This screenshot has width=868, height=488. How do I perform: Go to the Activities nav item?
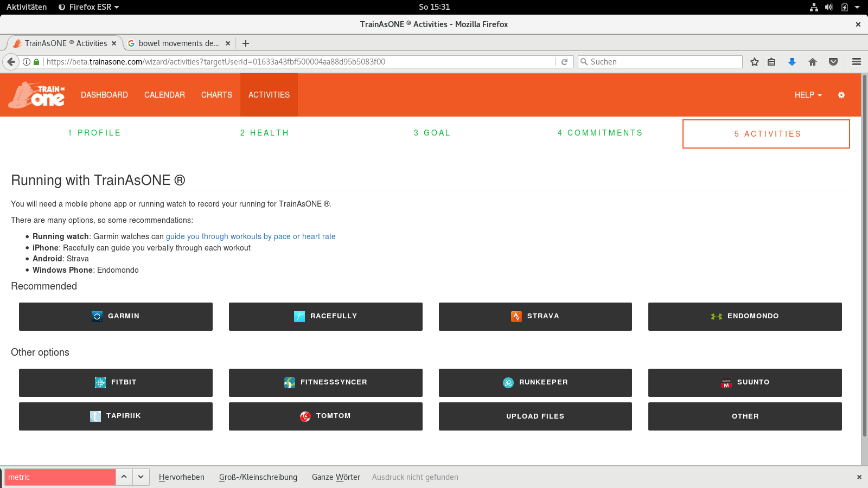pyautogui.click(x=269, y=95)
